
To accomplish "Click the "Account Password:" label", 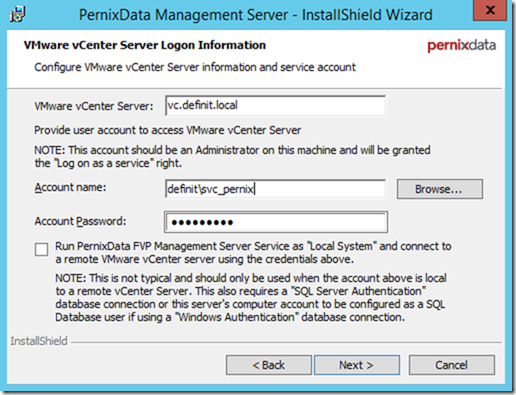I will [x=80, y=221].
